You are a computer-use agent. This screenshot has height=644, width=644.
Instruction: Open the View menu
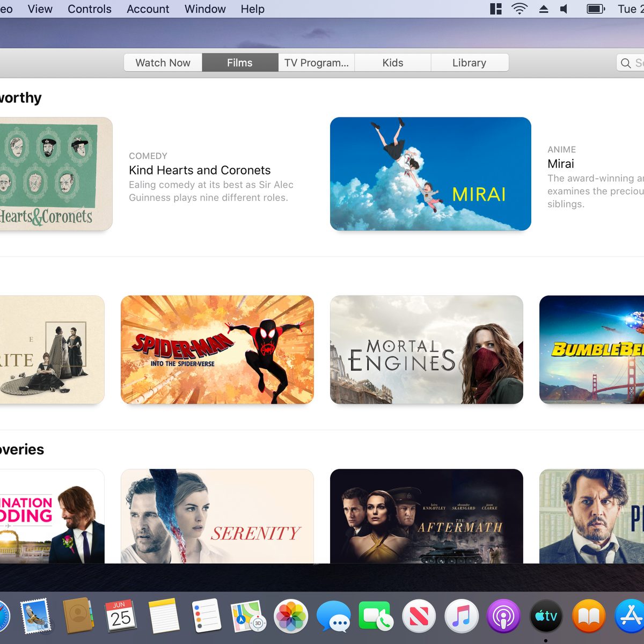[40, 9]
